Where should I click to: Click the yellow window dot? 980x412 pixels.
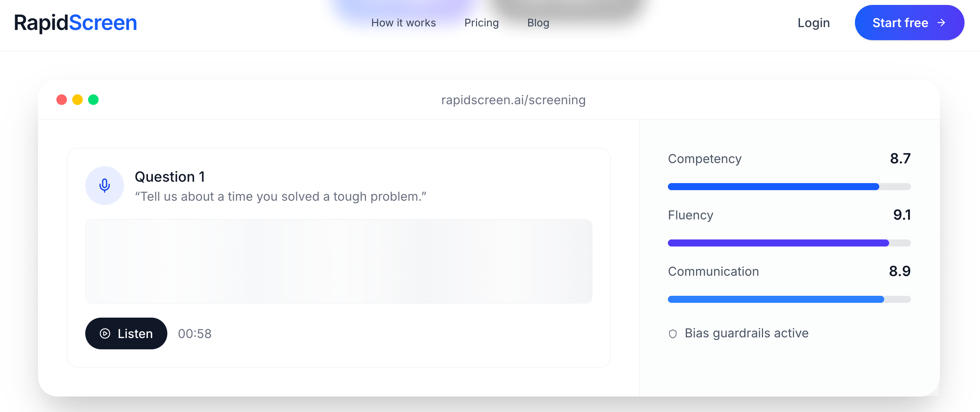click(77, 100)
